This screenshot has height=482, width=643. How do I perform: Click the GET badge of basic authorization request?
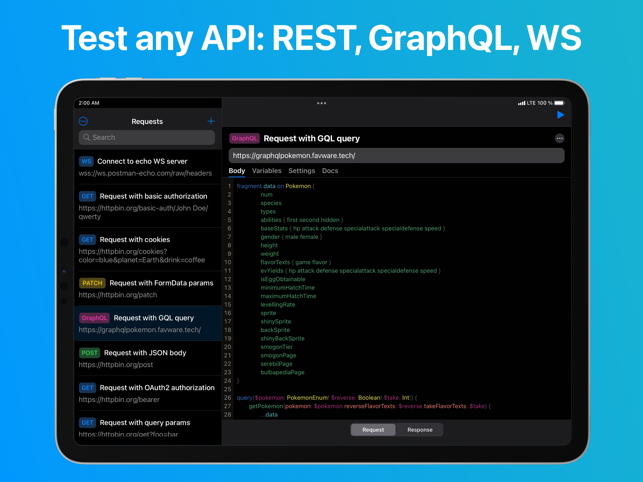pyautogui.click(x=87, y=196)
